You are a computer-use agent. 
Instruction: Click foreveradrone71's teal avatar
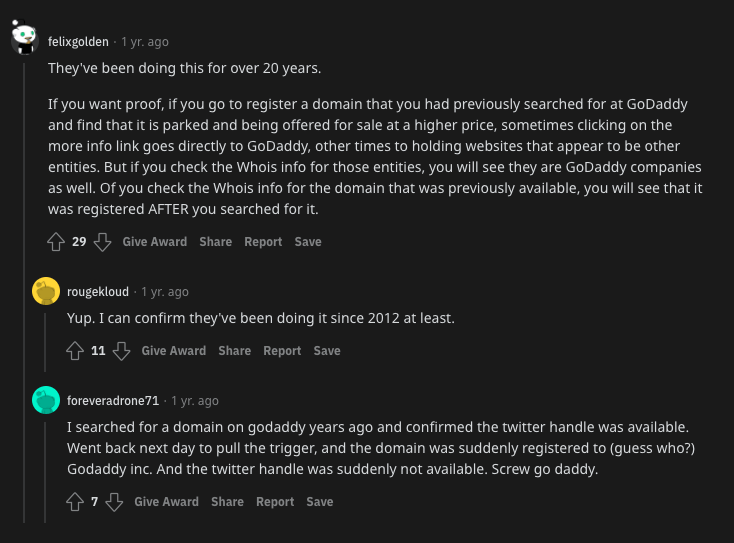coord(46,400)
